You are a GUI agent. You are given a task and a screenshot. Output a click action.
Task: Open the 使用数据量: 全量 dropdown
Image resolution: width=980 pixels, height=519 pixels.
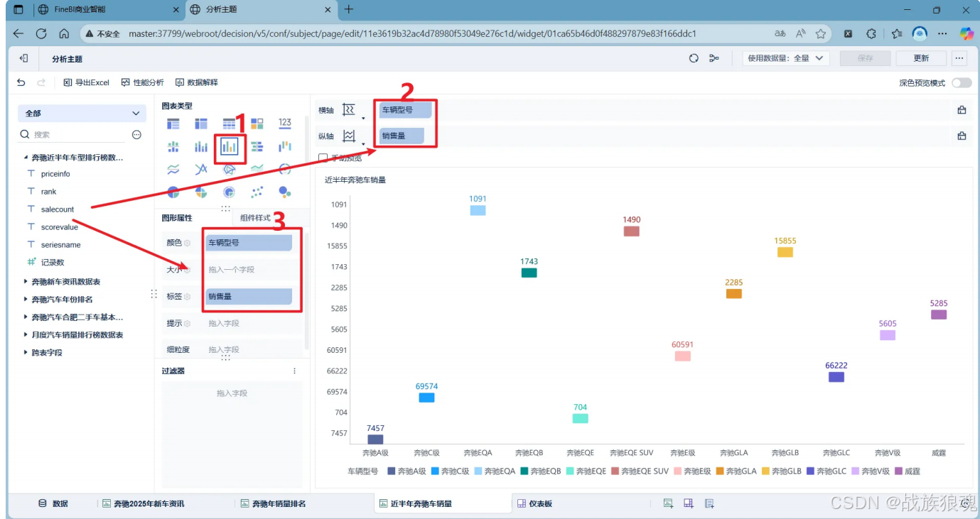point(786,58)
